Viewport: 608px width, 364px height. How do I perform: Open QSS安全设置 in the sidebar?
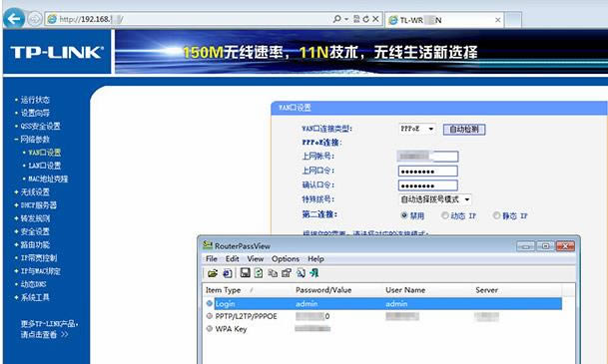click(x=40, y=127)
